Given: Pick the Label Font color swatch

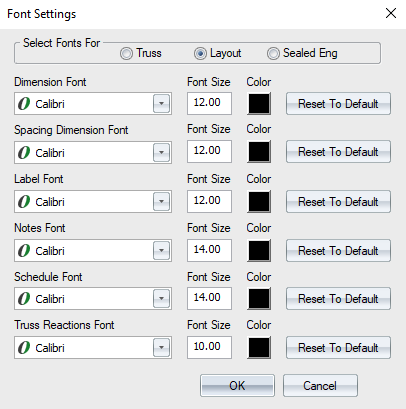Looking at the screenshot, I should pyautogui.click(x=259, y=202).
